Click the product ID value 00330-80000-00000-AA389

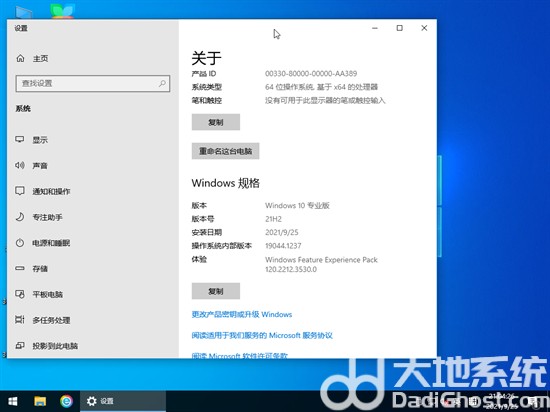tap(311, 74)
